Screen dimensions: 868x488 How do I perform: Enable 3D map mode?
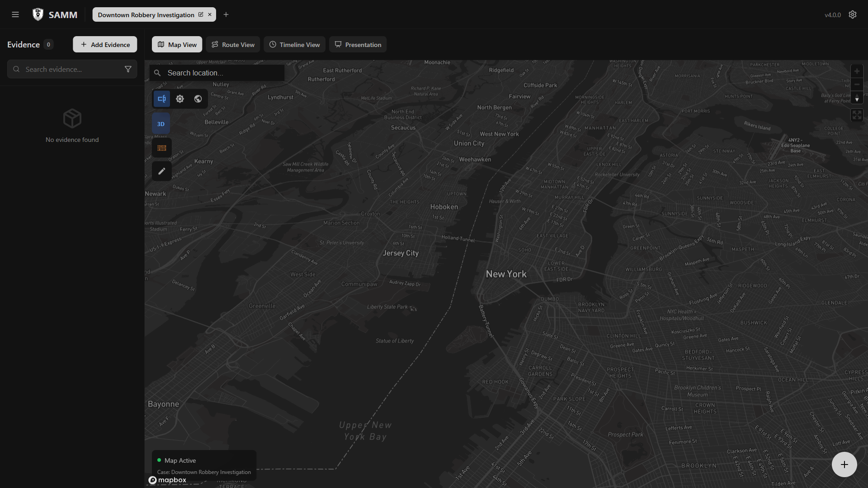tap(161, 123)
